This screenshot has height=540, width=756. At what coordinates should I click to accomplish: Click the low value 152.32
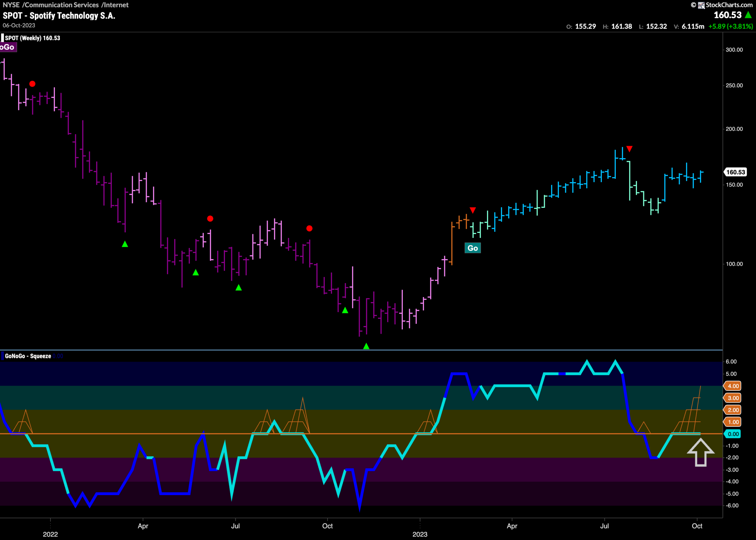[656, 26]
